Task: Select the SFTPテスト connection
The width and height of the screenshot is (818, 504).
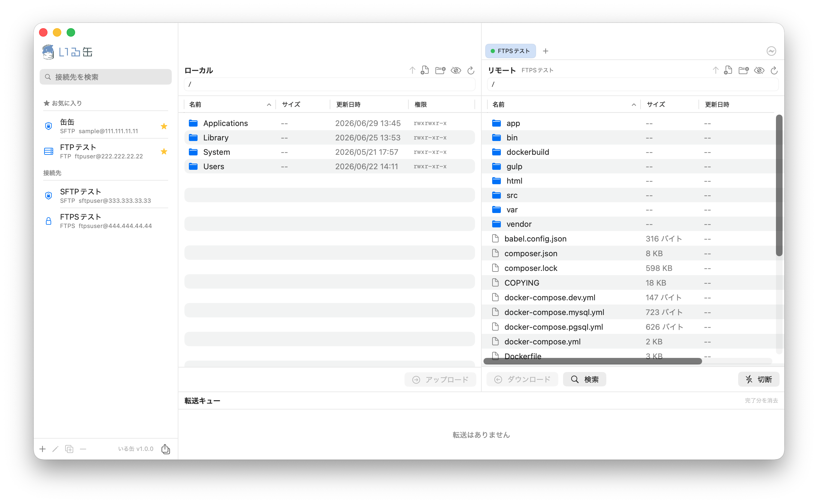Action: (105, 196)
